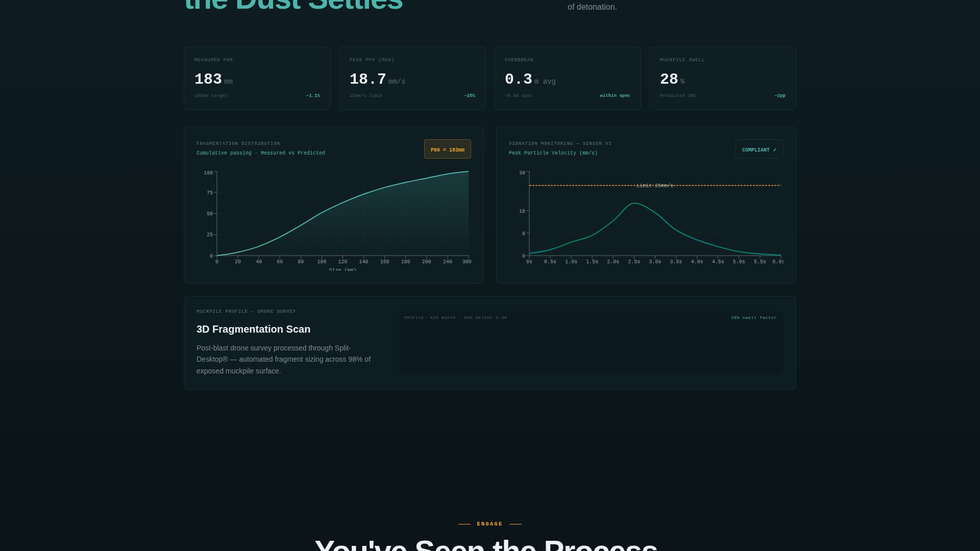Click the Peak Particle Velocity subtitle

[552, 153]
